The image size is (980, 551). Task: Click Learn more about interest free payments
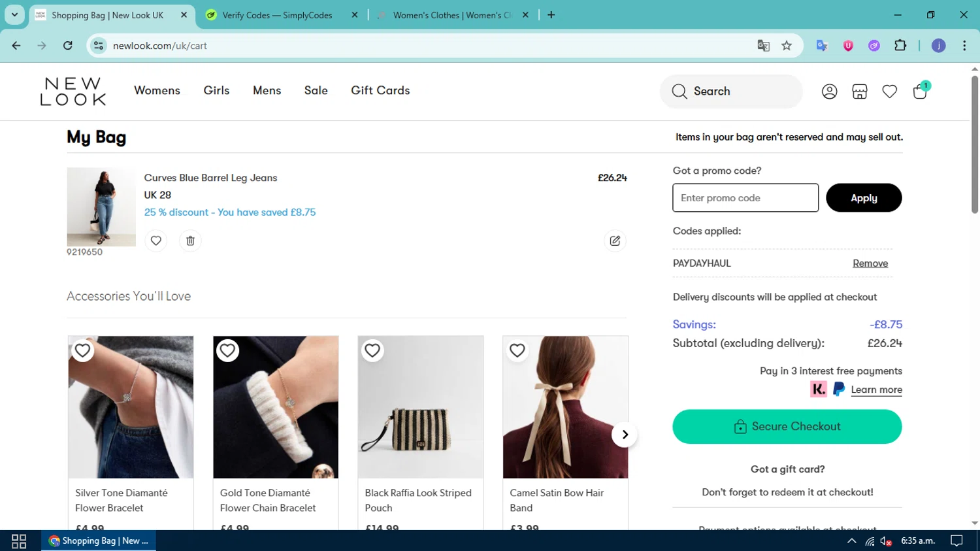(x=876, y=390)
